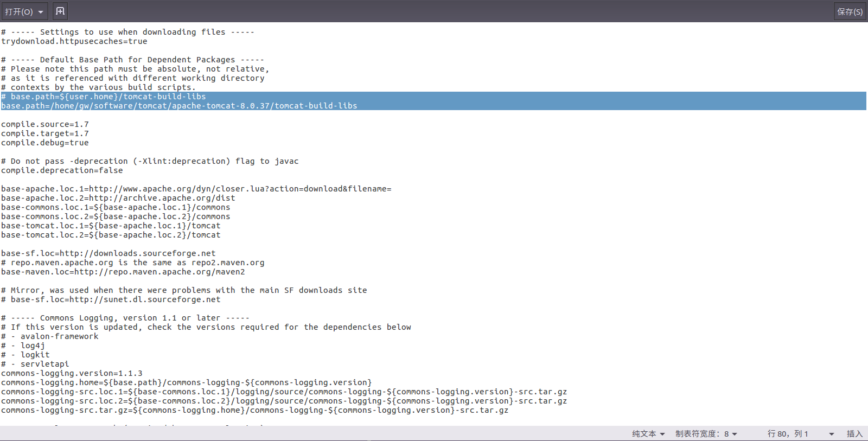Click line commons-logging.version=1.1.3
This screenshot has width=868, height=441.
pyautogui.click(x=72, y=373)
